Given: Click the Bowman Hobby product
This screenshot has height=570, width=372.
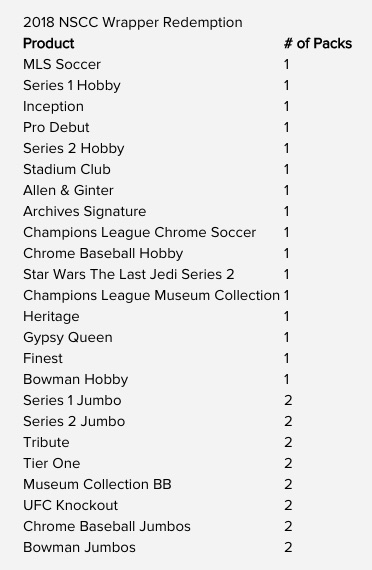Looking at the screenshot, I should click(x=76, y=380).
